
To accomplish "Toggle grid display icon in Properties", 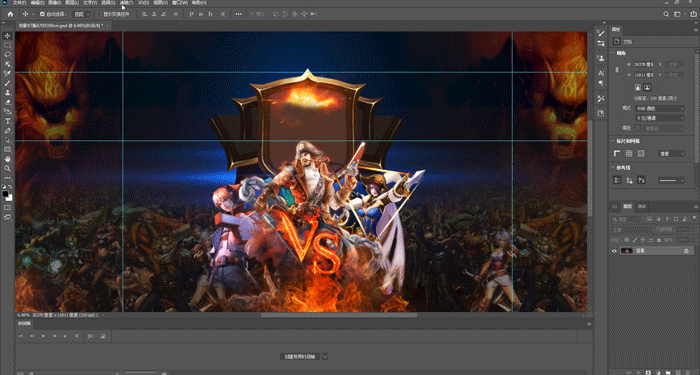I will (x=629, y=154).
